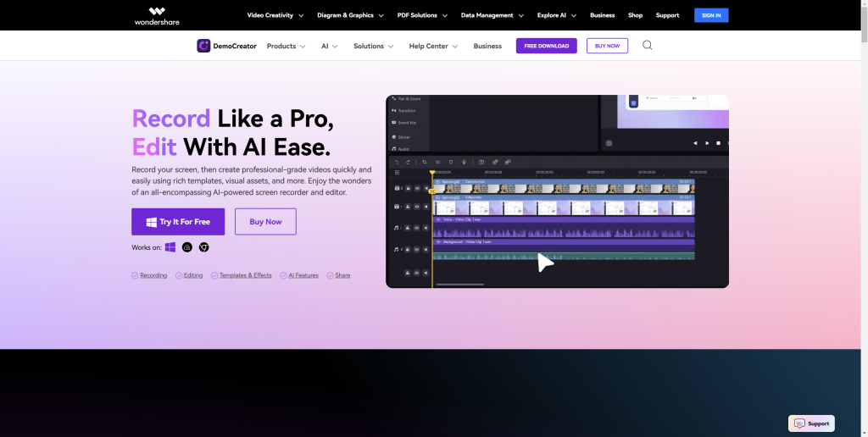868x437 pixels.
Task: Click the microphone voiceover icon in toolbar
Action: click(x=464, y=162)
